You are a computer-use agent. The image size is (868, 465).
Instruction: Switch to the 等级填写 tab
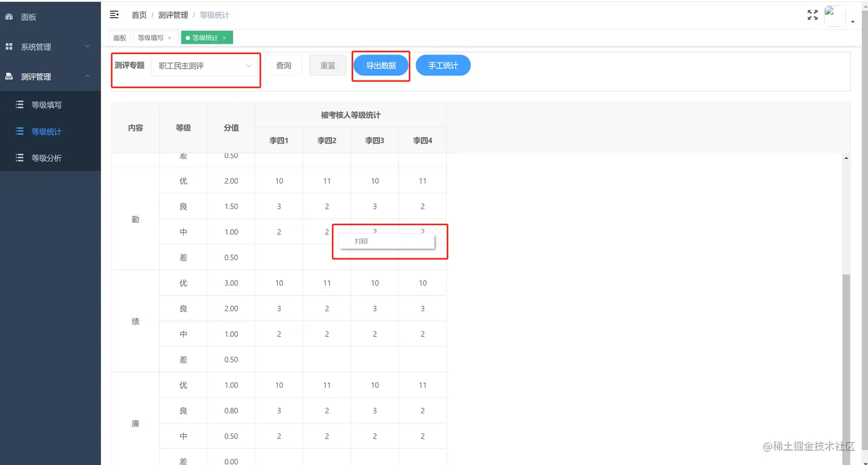pyautogui.click(x=149, y=37)
